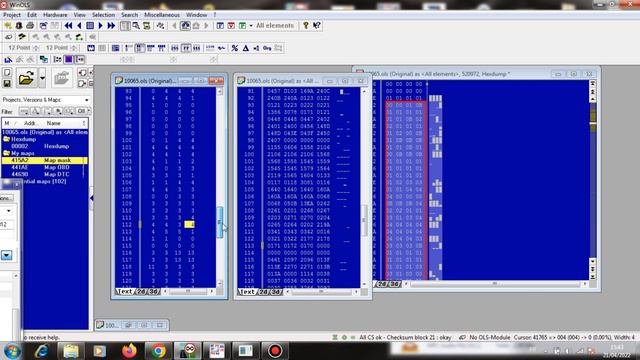
Task: Toggle the percent display mode icon
Action: click(x=235, y=48)
